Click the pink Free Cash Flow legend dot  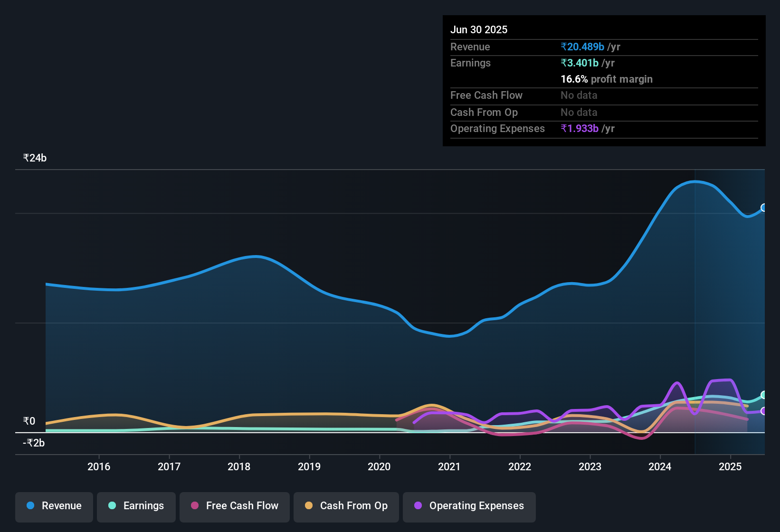[x=194, y=506]
